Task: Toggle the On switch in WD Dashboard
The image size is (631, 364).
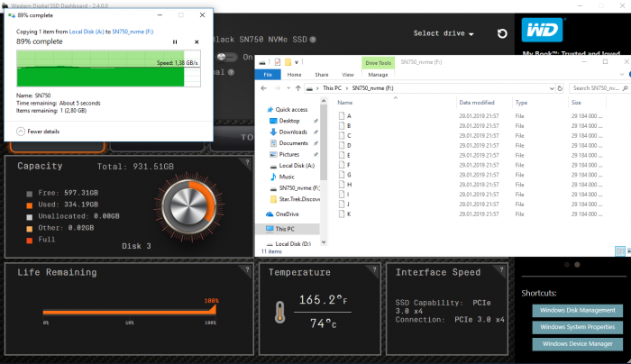Action: point(227,57)
